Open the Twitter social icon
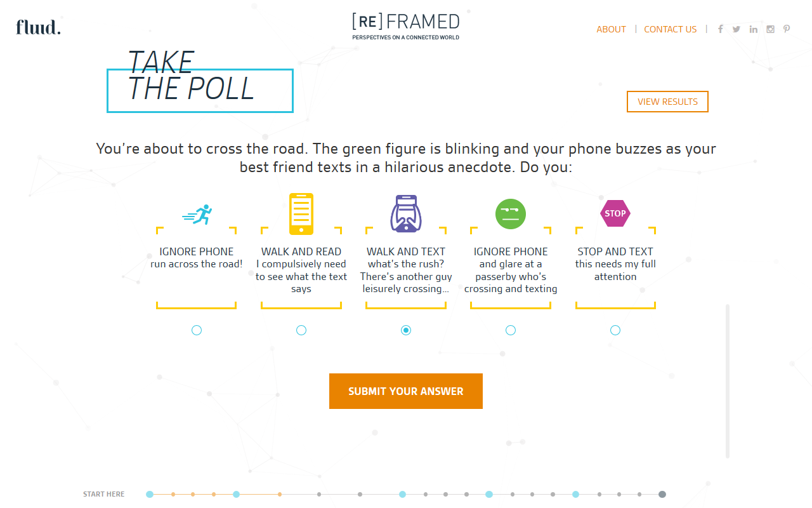The width and height of the screenshot is (812, 508). [737, 29]
